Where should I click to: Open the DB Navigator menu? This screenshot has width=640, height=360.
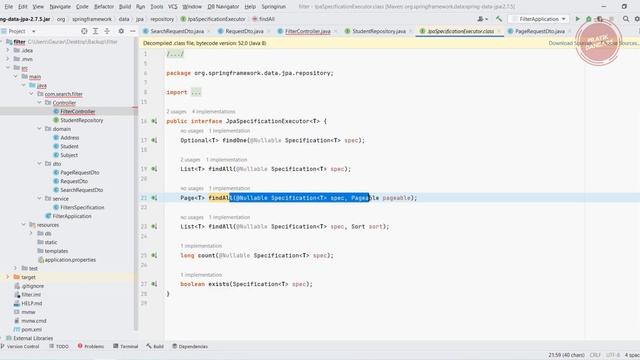pyautogui.click(x=223, y=7)
